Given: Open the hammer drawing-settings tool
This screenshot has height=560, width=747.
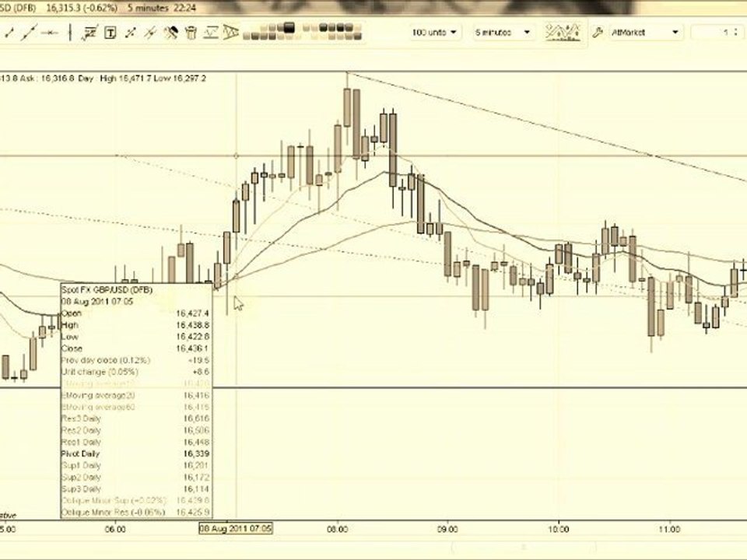Looking at the screenshot, I should [170, 33].
